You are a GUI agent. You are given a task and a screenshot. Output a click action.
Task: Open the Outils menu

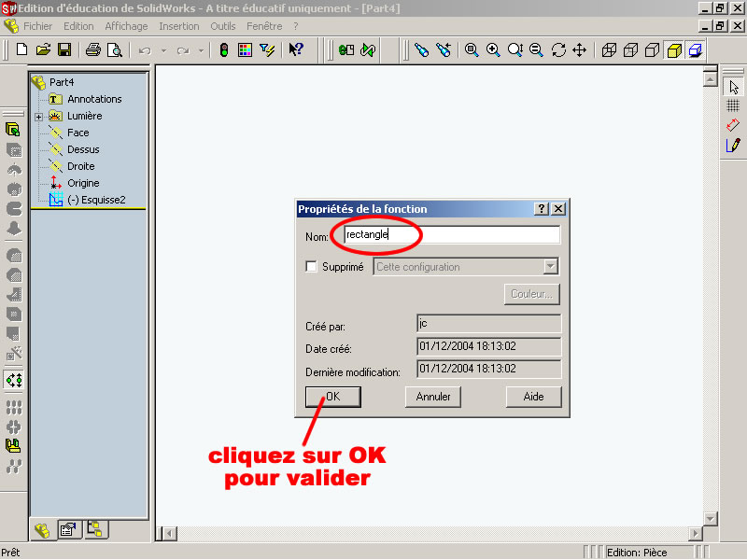click(223, 26)
